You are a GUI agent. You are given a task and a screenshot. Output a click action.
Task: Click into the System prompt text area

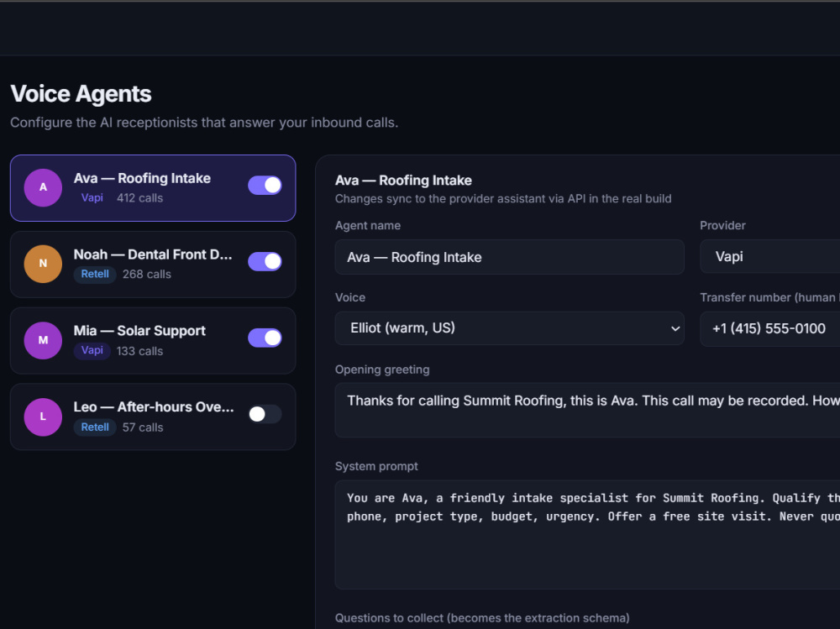click(588, 535)
